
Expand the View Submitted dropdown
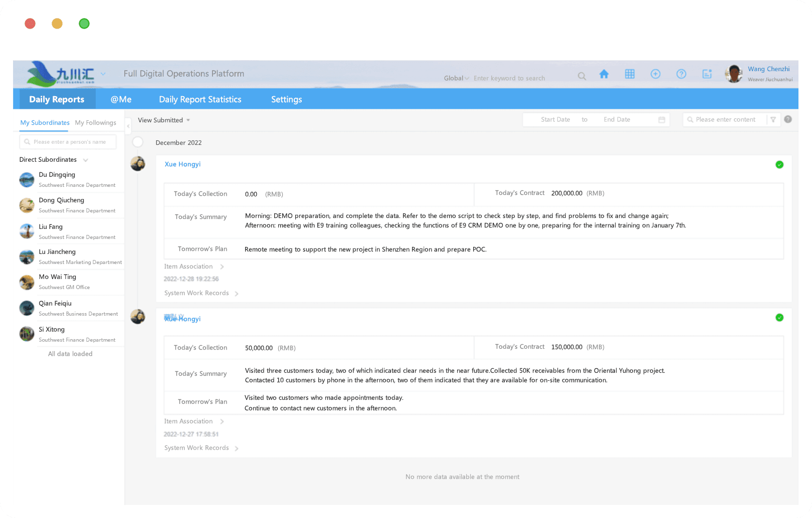pos(164,120)
